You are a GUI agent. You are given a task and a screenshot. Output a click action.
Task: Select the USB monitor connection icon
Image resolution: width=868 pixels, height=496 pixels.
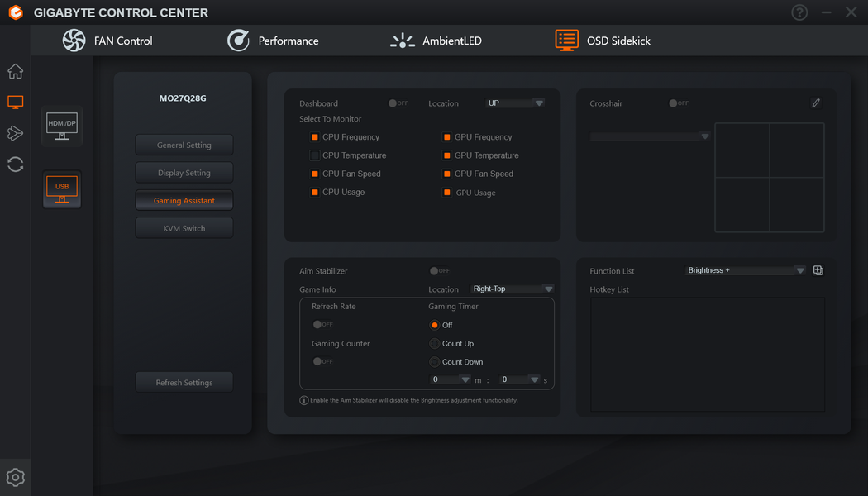coord(62,189)
